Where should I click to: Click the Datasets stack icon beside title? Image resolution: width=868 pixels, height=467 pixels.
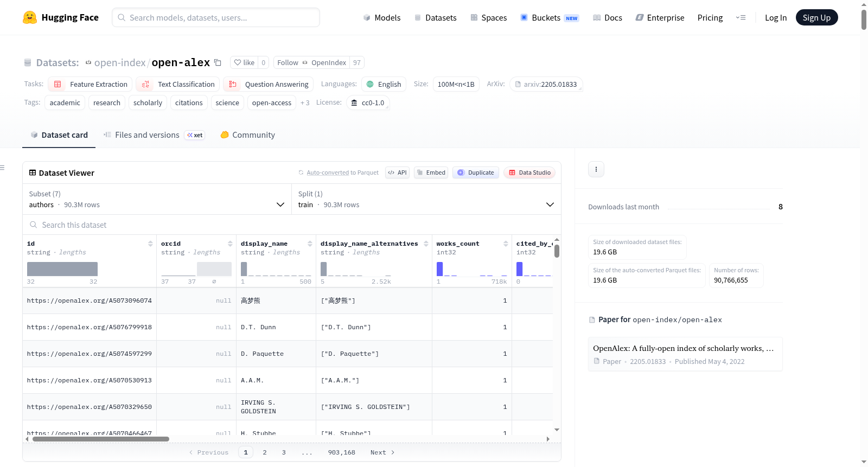point(28,62)
